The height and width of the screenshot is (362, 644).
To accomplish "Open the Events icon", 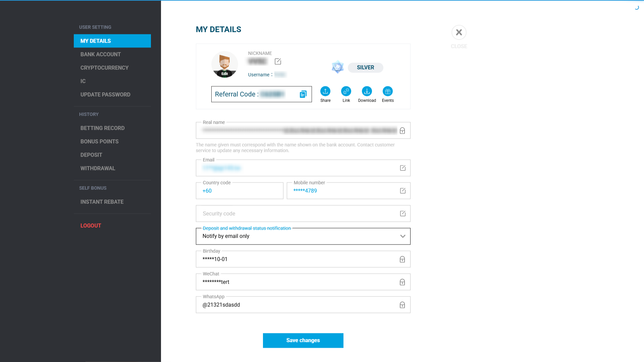I will click(387, 91).
